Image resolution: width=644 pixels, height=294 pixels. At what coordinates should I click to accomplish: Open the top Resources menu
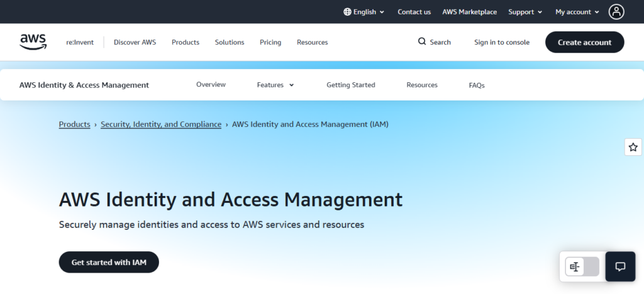[312, 42]
